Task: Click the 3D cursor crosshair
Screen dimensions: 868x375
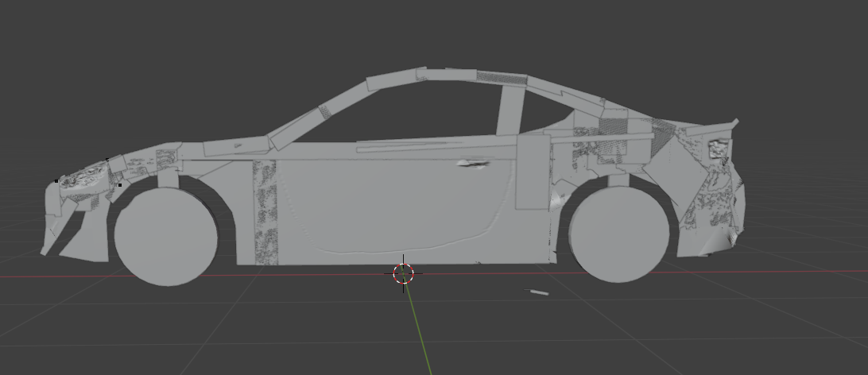Action: click(x=403, y=273)
